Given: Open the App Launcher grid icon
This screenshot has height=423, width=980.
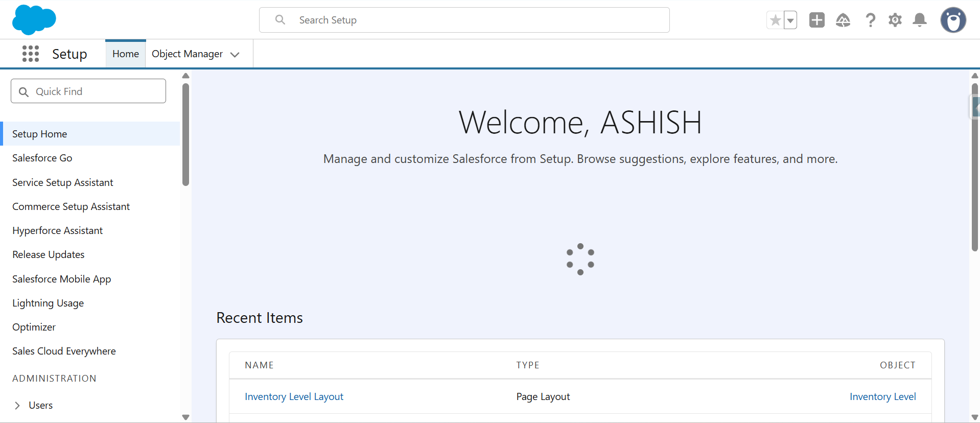Looking at the screenshot, I should [x=31, y=54].
